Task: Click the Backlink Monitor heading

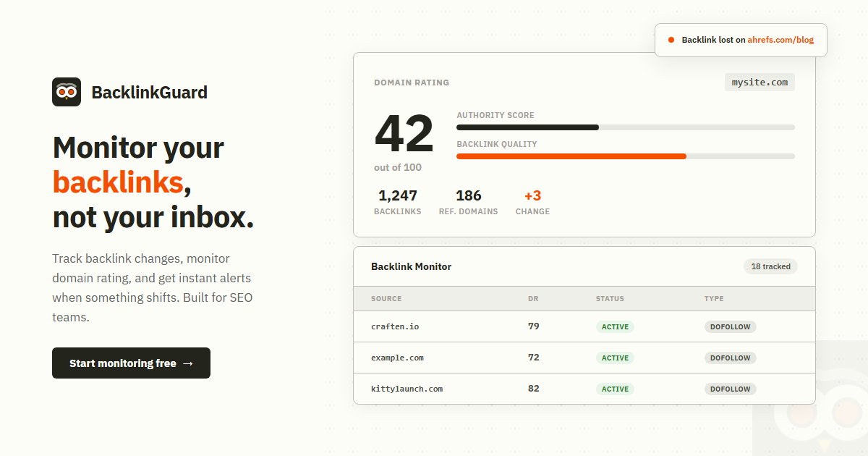Action: click(411, 266)
